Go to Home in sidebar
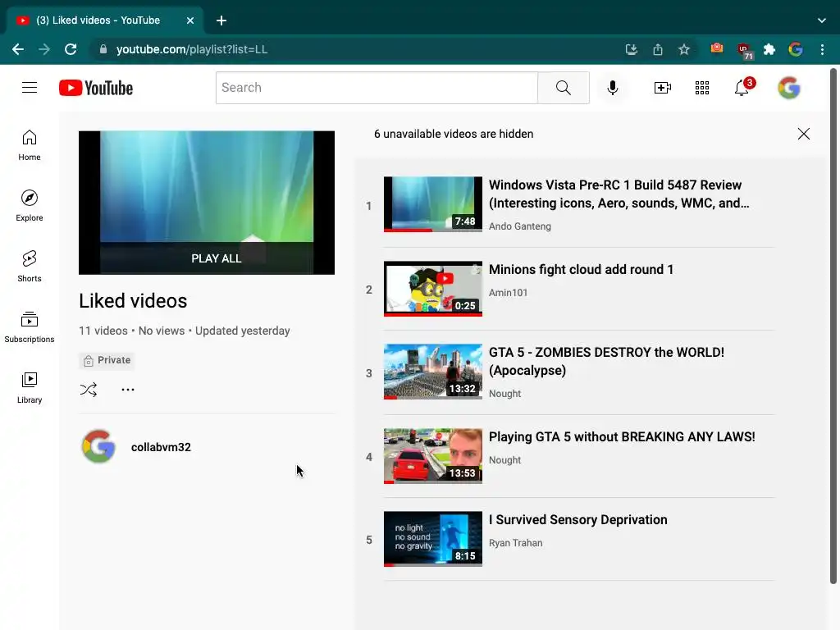840x630 pixels. [30, 145]
